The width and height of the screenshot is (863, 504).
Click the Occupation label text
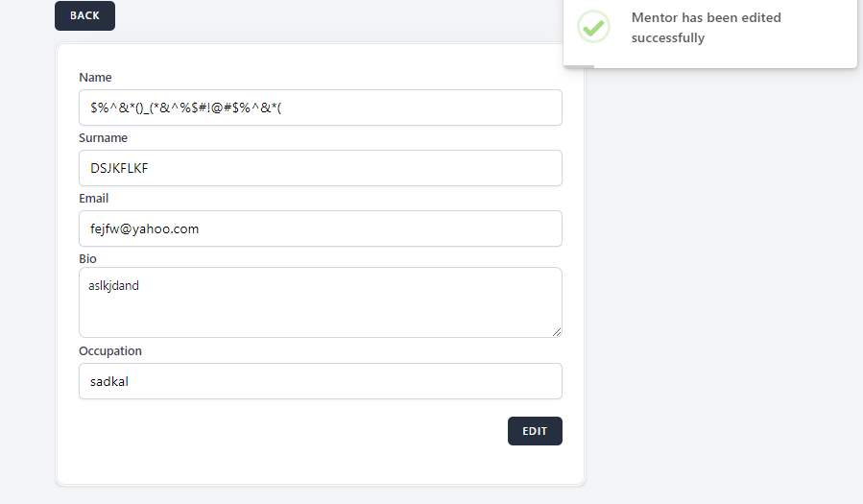(109, 350)
